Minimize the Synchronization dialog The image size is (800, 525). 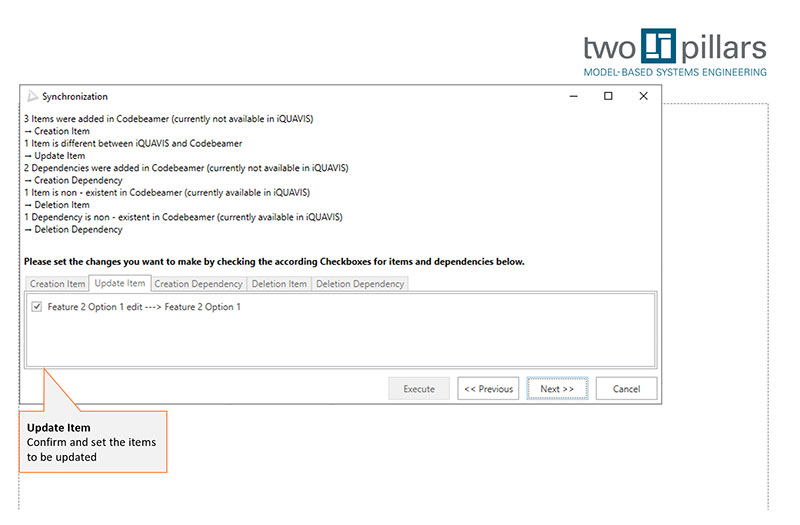point(573,97)
